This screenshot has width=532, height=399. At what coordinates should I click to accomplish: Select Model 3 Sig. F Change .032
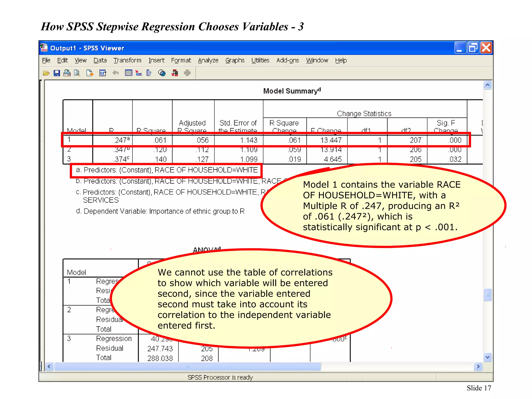click(x=455, y=159)
